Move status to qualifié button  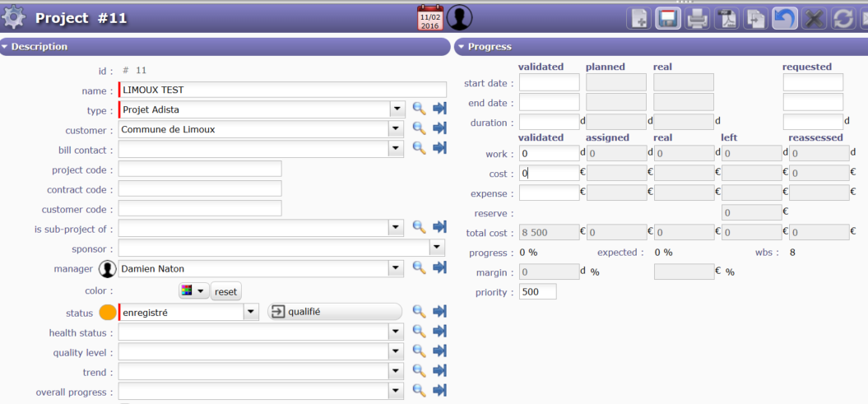[334, 312]
